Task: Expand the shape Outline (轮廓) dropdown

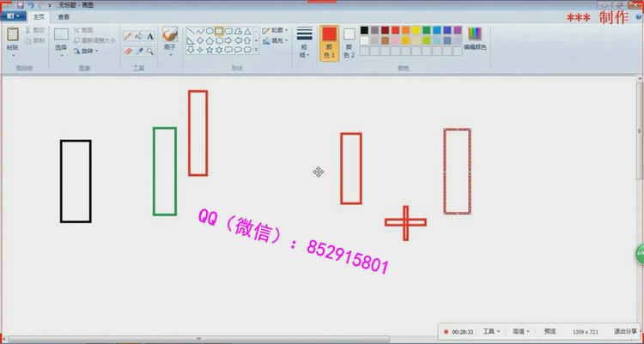Action: pos(276,29)
